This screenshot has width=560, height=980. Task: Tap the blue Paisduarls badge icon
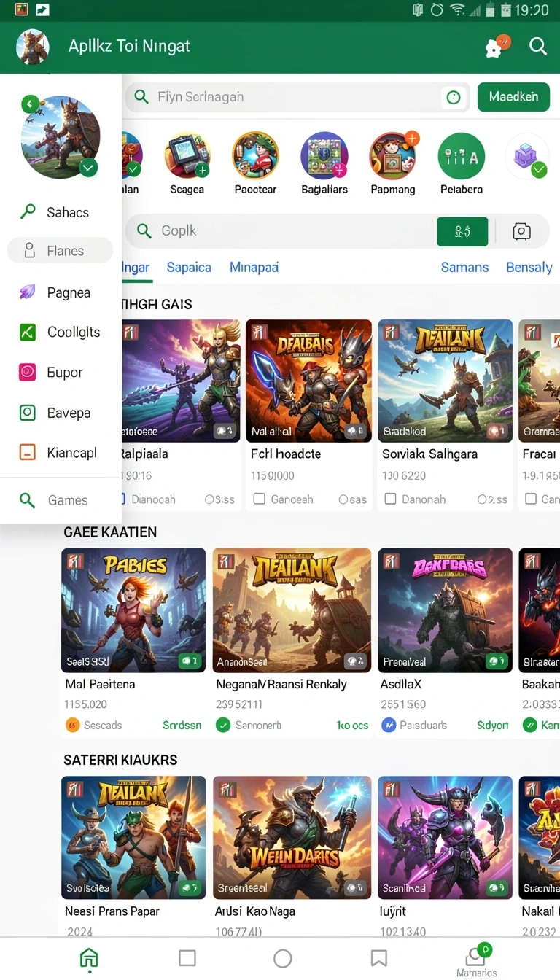389,726
